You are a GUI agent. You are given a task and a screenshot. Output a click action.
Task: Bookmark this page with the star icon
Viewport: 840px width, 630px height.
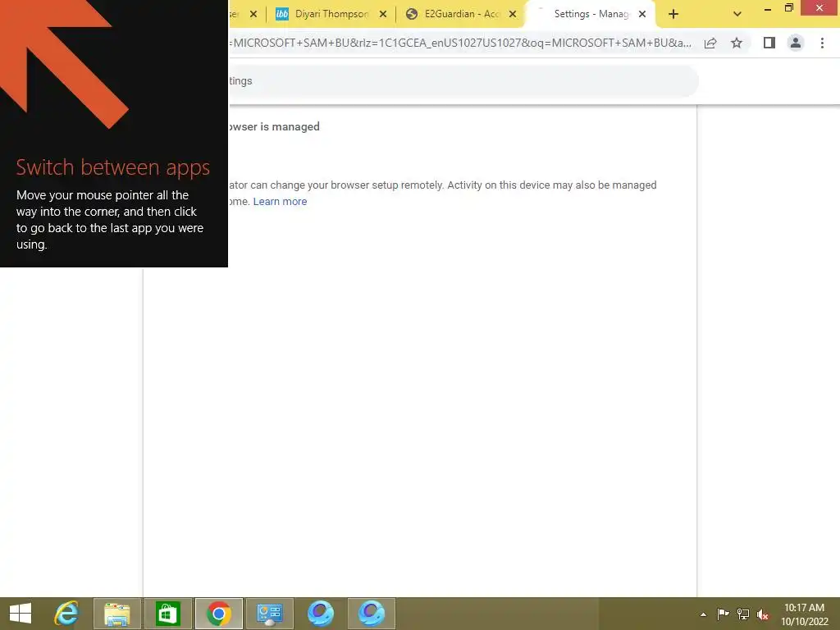tap(737, 43)
